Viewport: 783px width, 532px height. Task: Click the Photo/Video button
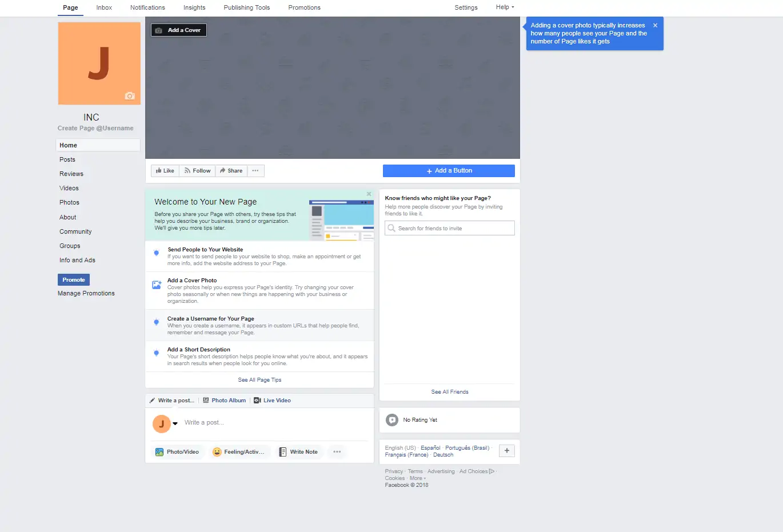[x=177, y=452]
